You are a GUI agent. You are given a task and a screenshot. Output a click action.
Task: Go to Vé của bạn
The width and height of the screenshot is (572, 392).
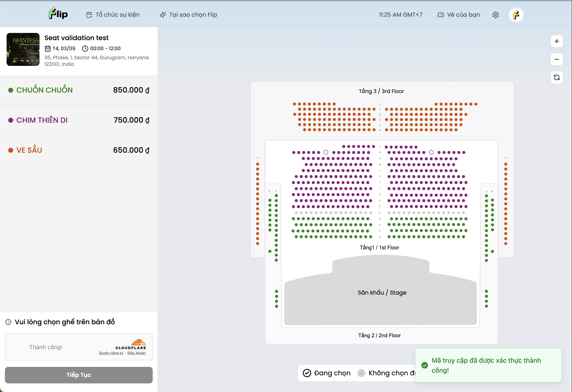(x=463, y=15)
